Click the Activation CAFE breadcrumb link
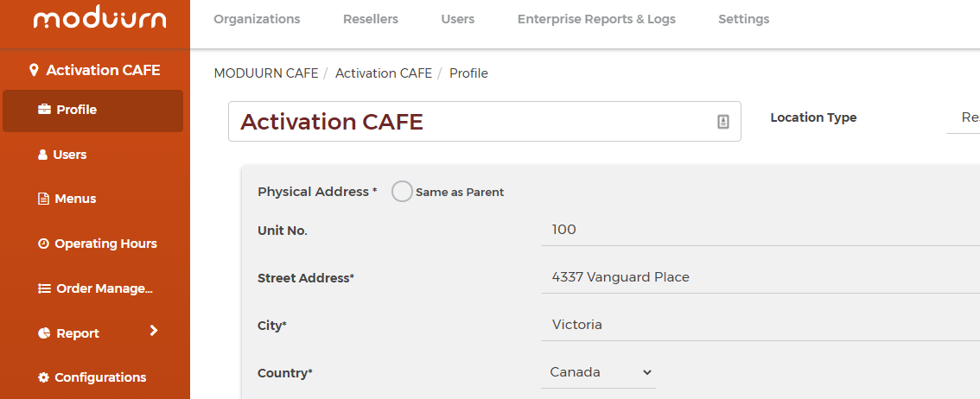Image resolution: width=980 pixels, height=399 pixels. 384,73
